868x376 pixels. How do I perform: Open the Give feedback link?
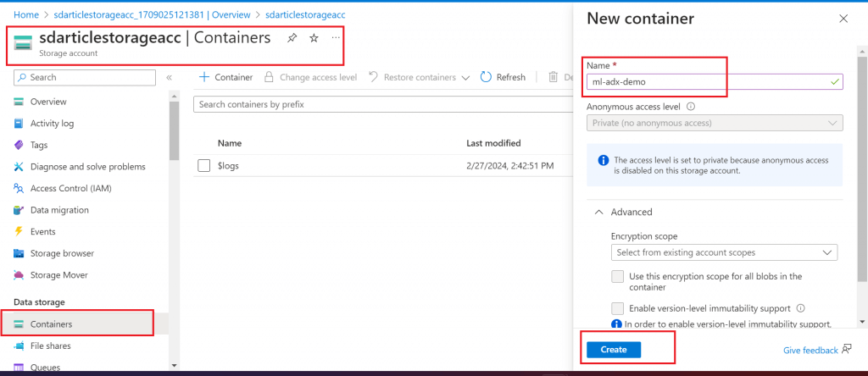coord(812,350)
